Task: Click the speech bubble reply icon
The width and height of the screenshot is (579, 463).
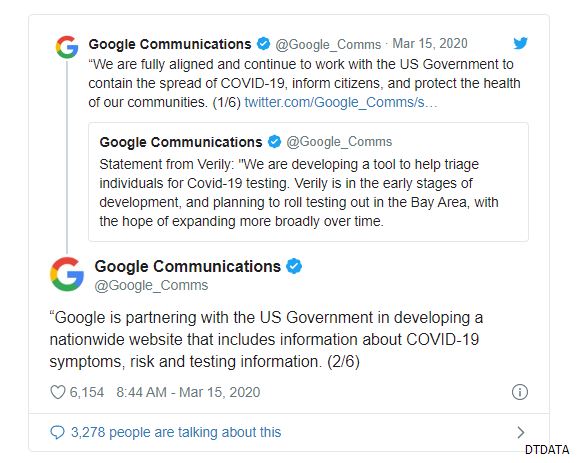Action: [x=57, y=432]
